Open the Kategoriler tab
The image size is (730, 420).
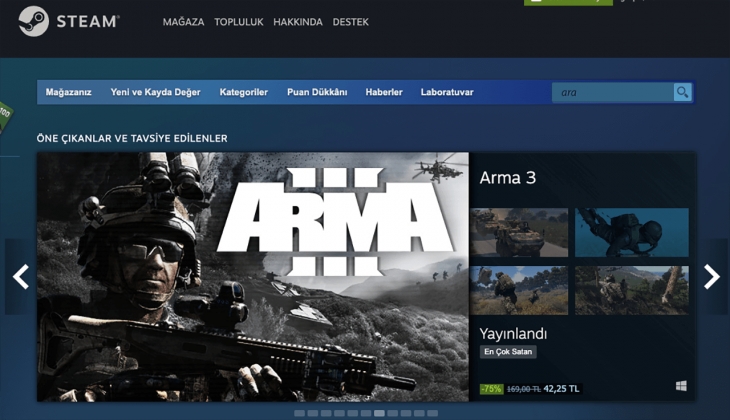click(243, 92)
